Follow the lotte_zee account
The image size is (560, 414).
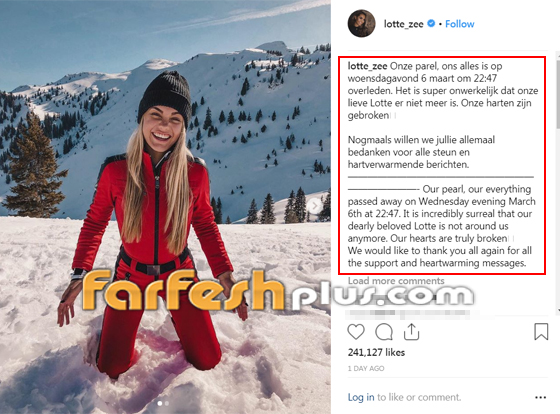(x=460, y=24)
